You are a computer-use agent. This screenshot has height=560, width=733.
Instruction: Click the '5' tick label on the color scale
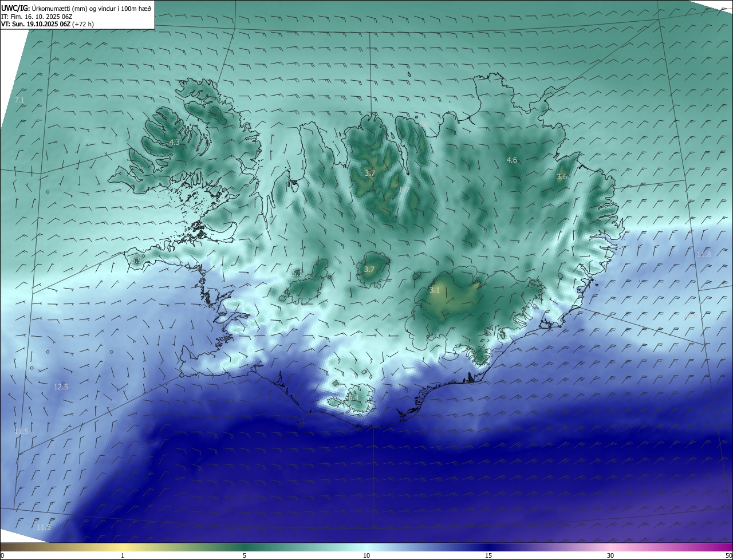(x=245, y=555)
